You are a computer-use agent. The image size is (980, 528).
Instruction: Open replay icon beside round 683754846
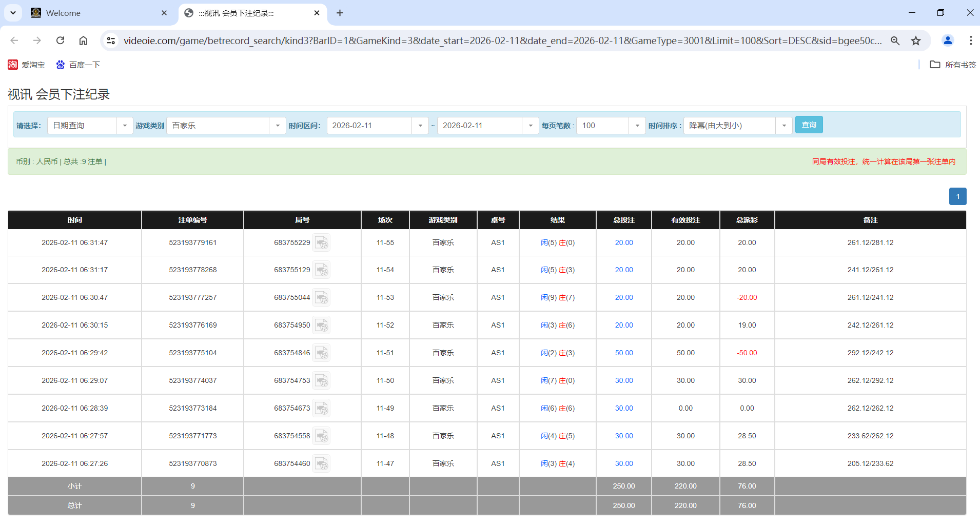point(322,353)
